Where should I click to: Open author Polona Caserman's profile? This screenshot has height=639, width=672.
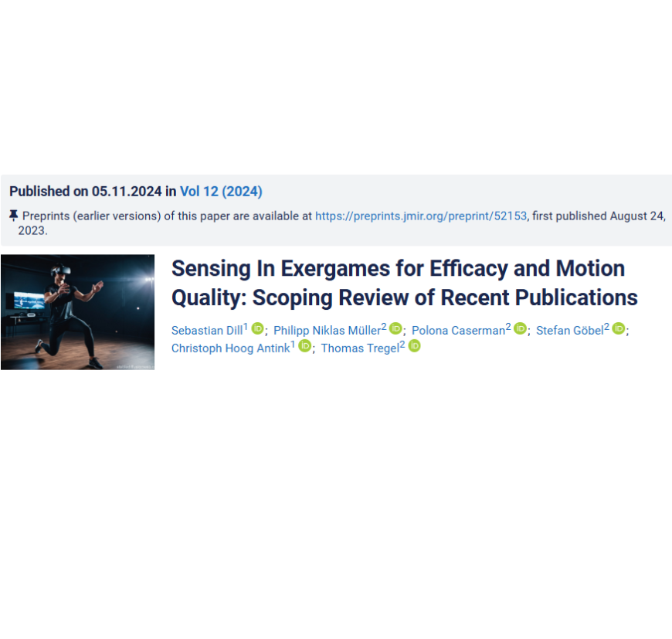click(458, 331)
